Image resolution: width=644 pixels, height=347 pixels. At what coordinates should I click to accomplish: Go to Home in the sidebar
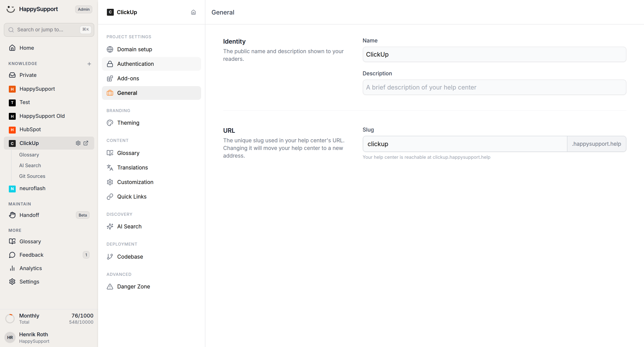pyautogui.click(x=49, y=48)
